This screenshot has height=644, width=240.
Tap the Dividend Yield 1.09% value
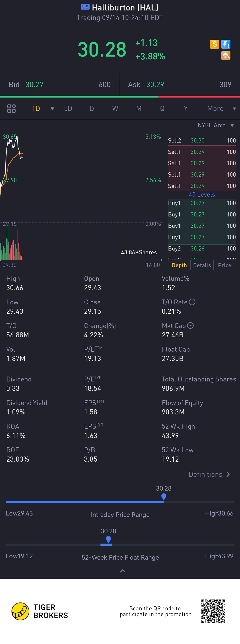click(x=16, y=412)
